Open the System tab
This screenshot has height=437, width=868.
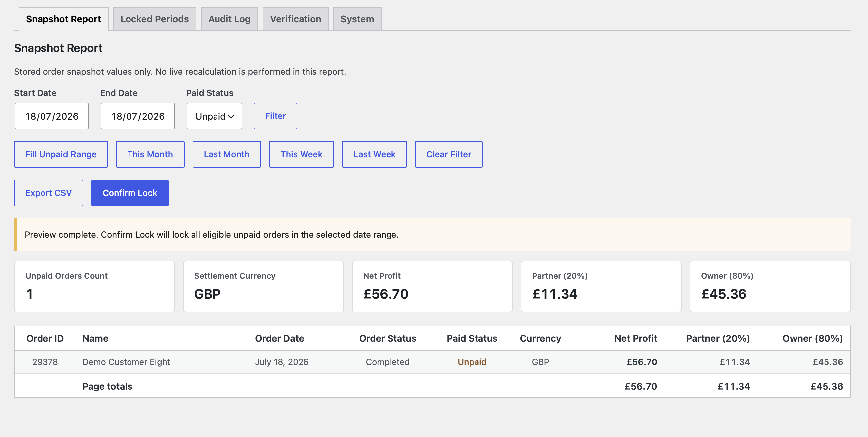(x=357, y=19)
